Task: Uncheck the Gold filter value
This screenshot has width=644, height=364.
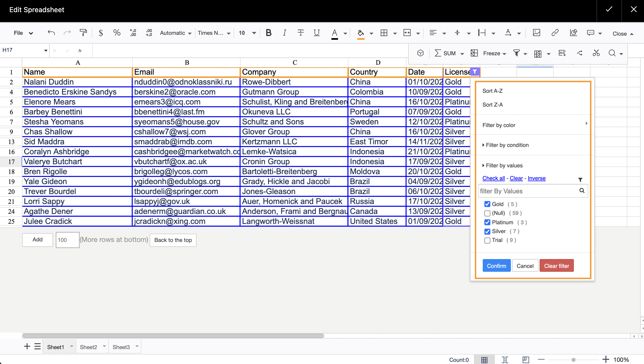Action: point(487,204)
